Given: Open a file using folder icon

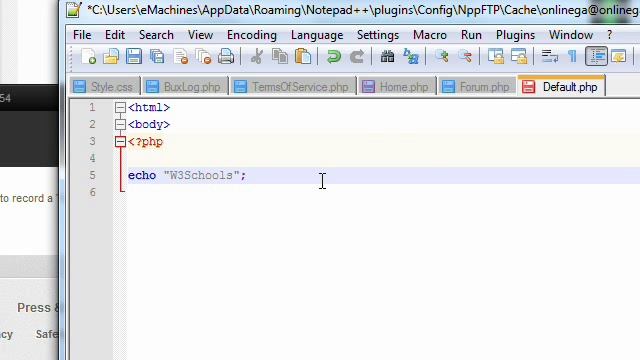Looking at the screenshot, I should (x=111, y=56).
